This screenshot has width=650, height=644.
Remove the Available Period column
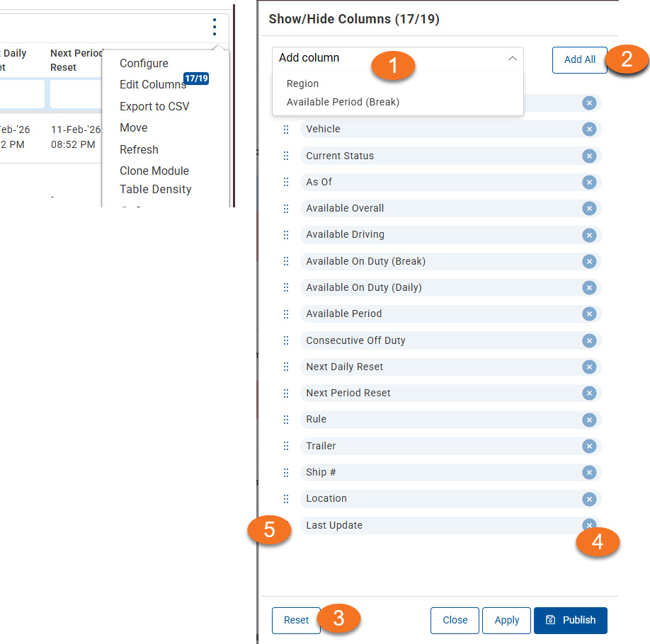(589, 314)
